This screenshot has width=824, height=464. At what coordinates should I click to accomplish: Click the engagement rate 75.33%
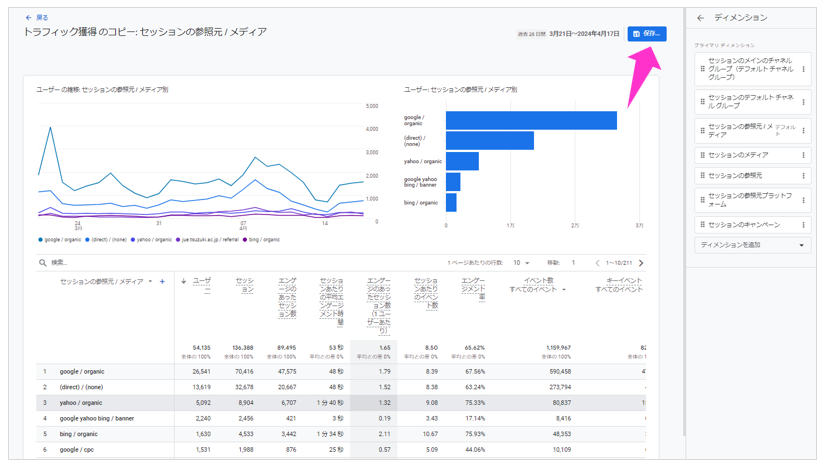tap(475, 403)
